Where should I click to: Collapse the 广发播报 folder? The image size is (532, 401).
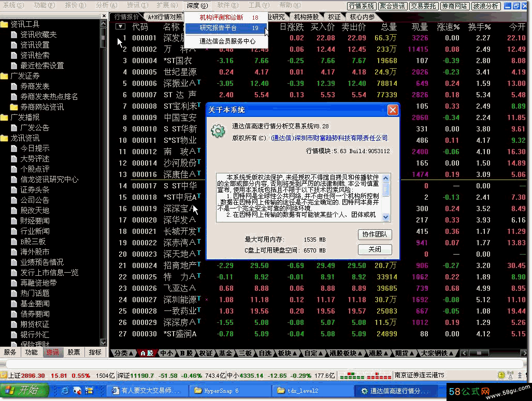pos(5,117)
